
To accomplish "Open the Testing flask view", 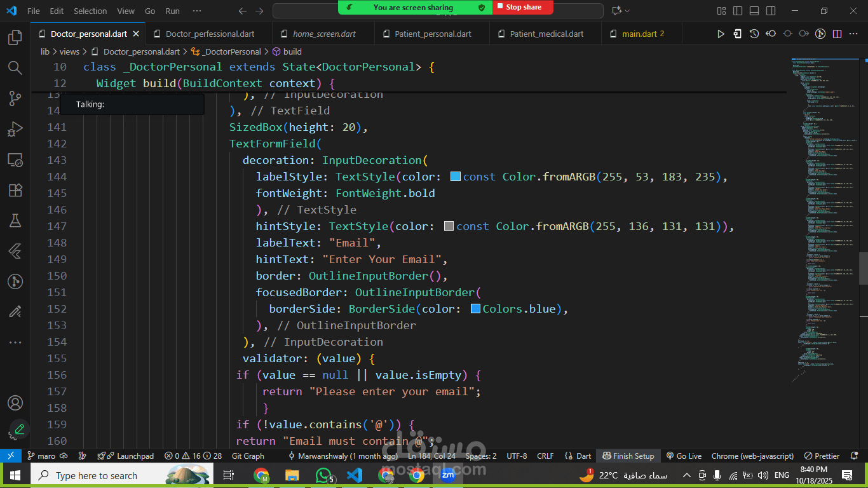I will [15, 220].
